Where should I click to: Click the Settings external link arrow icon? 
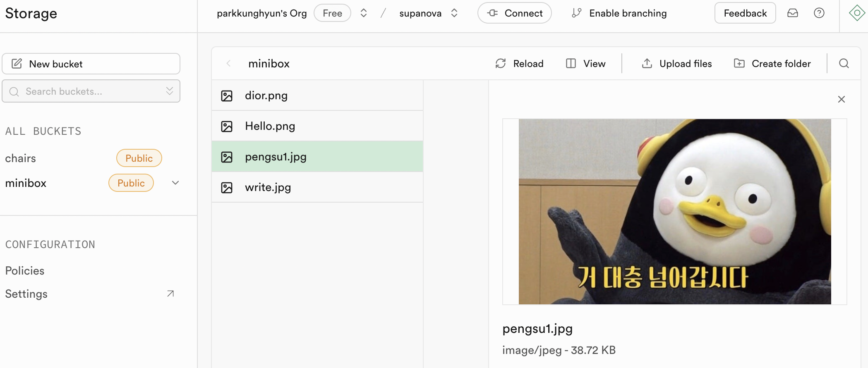point(170,294)
